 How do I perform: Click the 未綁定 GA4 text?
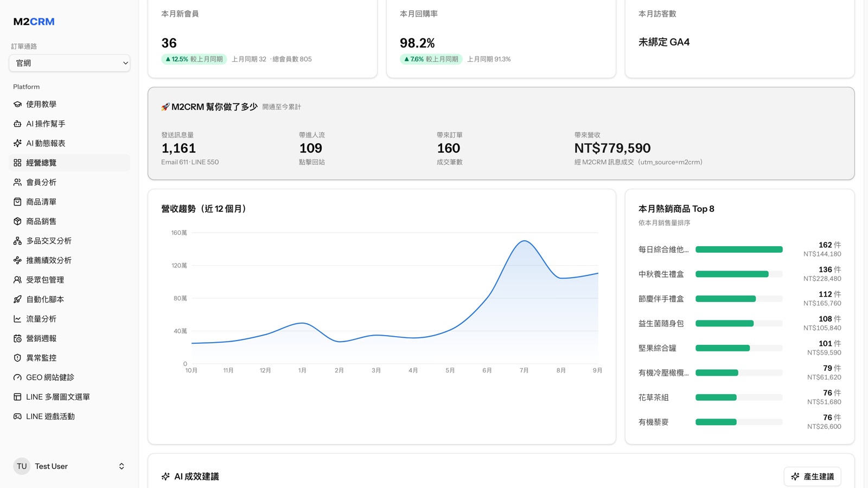[664, 42]
